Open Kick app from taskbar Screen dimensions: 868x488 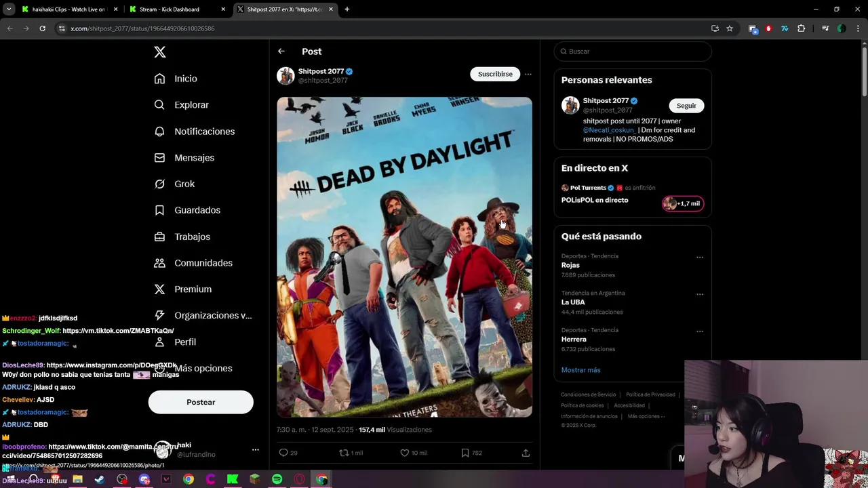click(233, 479)
